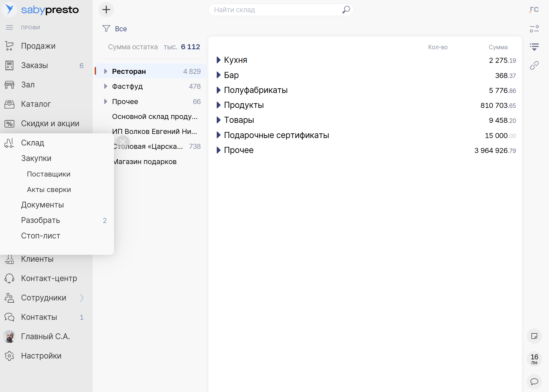Click the plus button to add warehouse
This screenshot has height=392, width=549.
click(106, 10)
